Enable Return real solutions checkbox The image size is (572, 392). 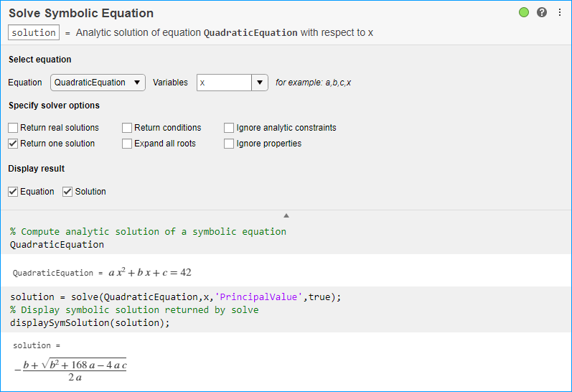click(14, 128)
